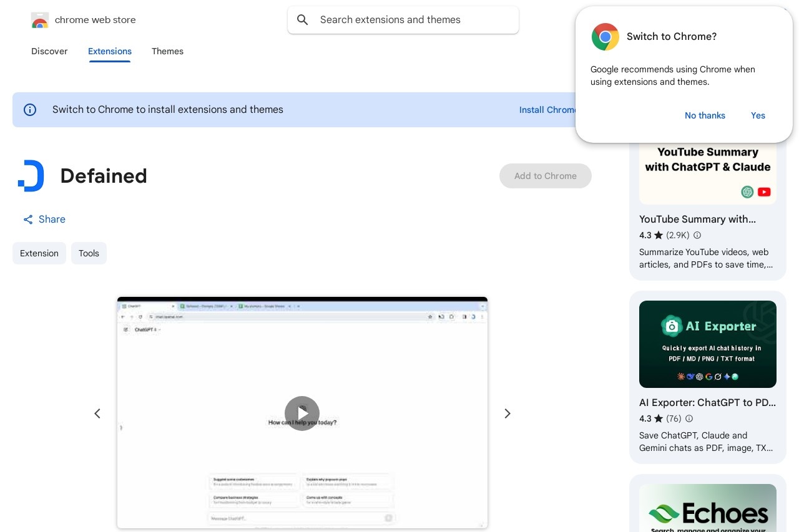Confirm Switch to Chrome with Yes
The height and width of the screenshot is (532, 799).
pyautogui.click(x=758, y=115)
